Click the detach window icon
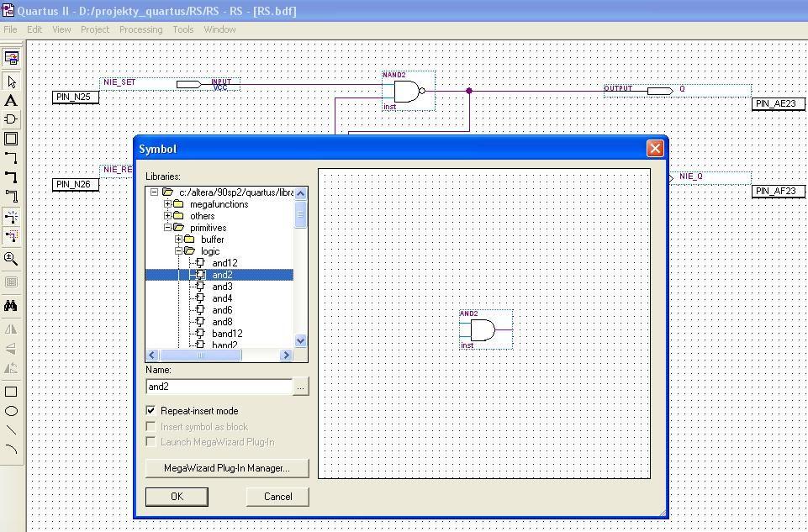Image resolution: width=808 pixels, height=532 pixels. (11, 58)
